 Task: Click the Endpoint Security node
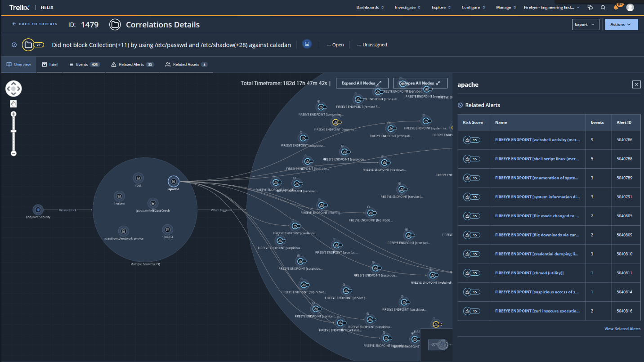[x=38, y=209]
